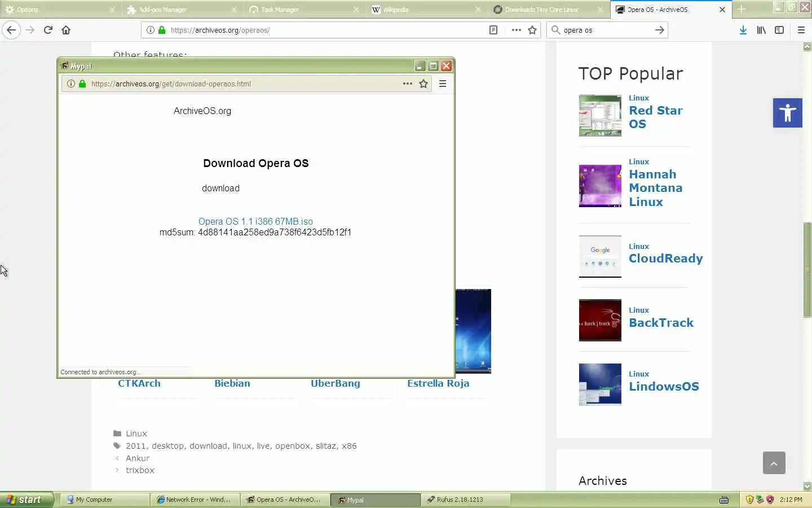Open the '2011' tag link
This screenshot has height=508, width=812.
tap(135, 446)
